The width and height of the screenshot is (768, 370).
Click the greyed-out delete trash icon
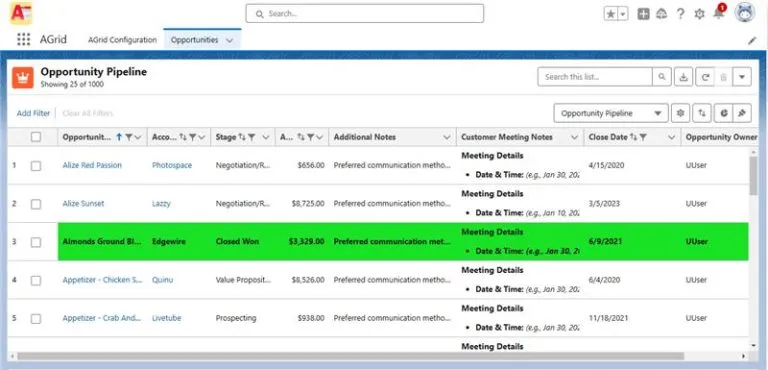(723, 77)
